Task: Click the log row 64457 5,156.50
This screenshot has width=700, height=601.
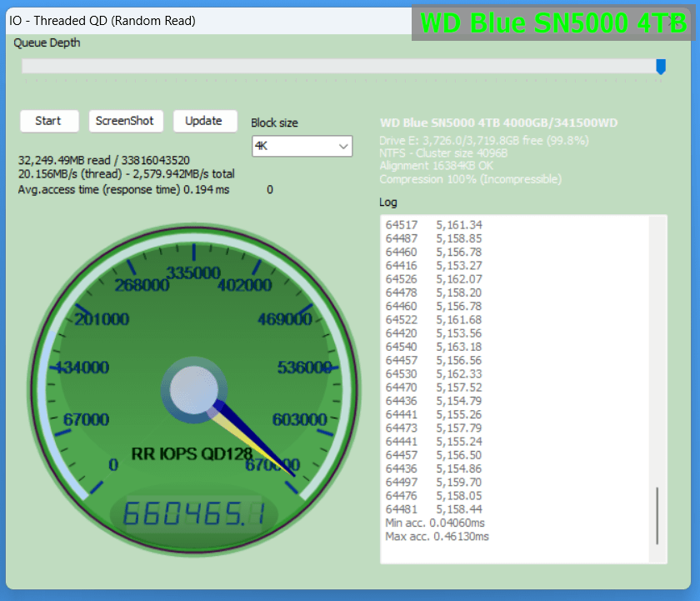Action: (433, 455)
